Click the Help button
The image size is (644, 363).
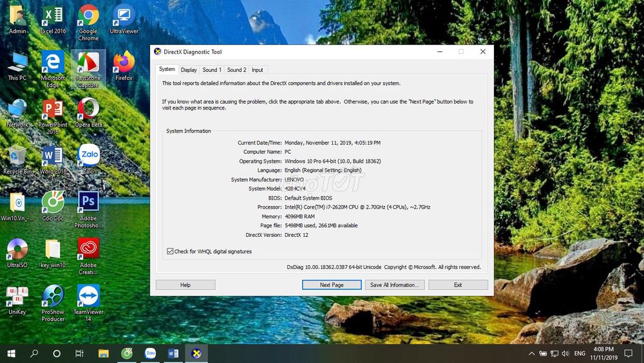point(185,284)
